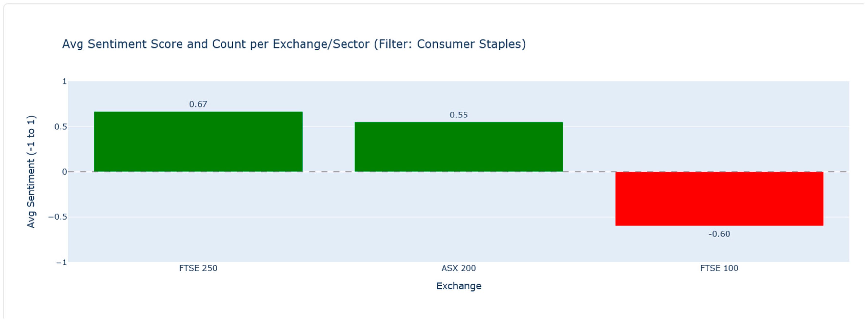The width and height of the screenshot is (868, 323).
Task: Click empty plot area above FTSE 100 bar
Action: (719, 128)
